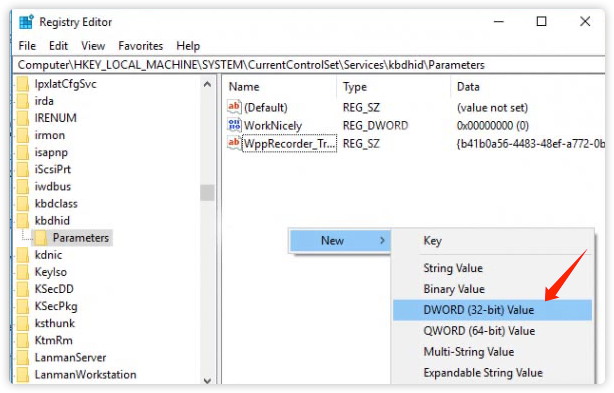Click the DWORD binary icon of WorkNicely

point(234,125)
